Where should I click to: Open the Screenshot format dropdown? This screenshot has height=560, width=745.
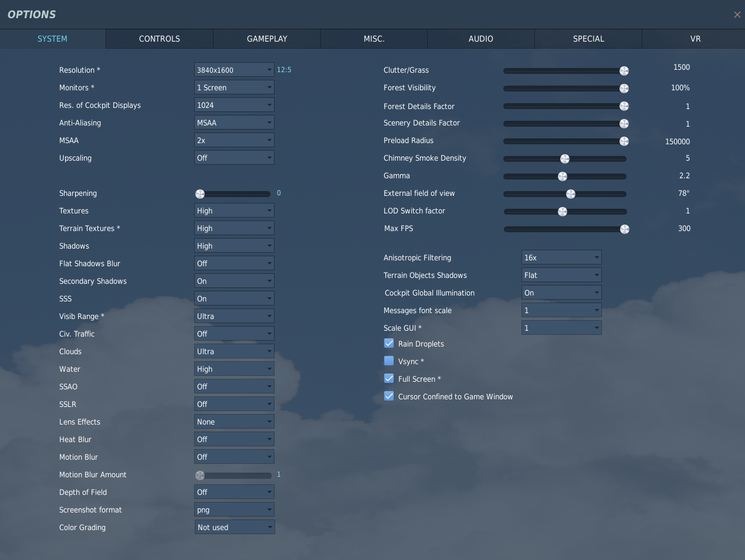[234, 510]
